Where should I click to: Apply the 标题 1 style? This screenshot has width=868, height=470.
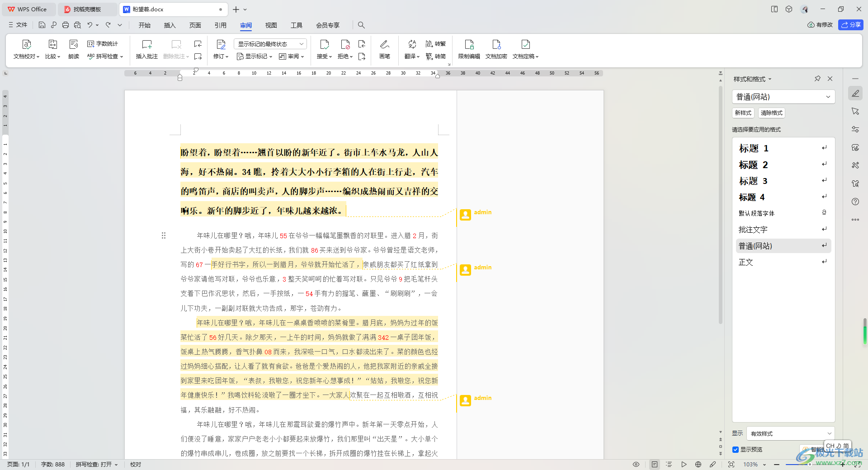783,148
